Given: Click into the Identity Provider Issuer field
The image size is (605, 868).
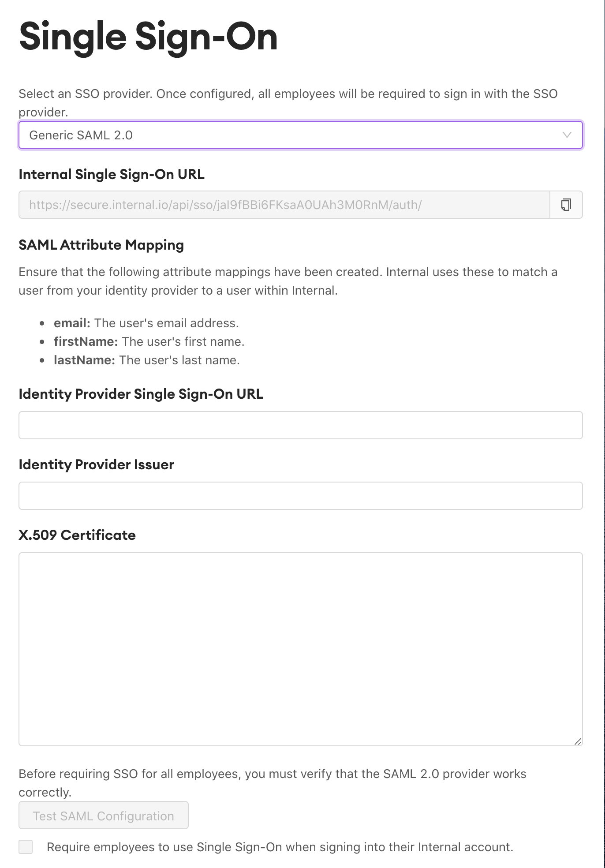Looking at the screenshot, I should (300, 496).
